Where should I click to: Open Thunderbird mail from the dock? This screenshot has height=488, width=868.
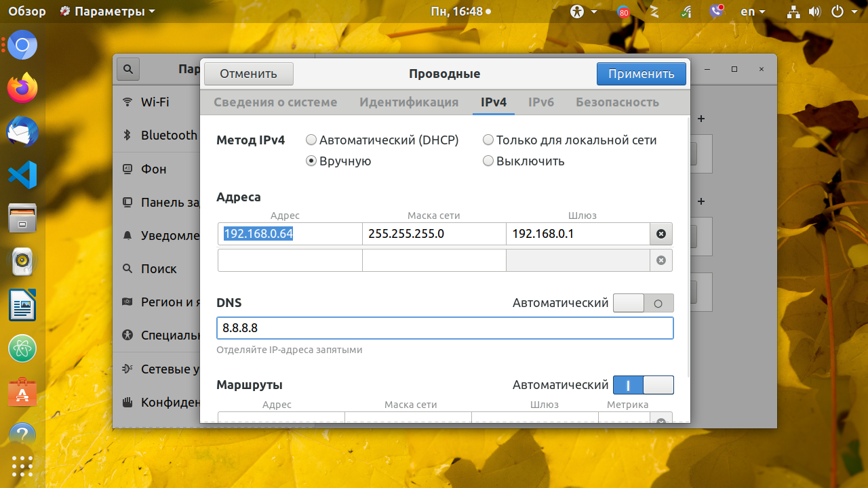[22, 131]
